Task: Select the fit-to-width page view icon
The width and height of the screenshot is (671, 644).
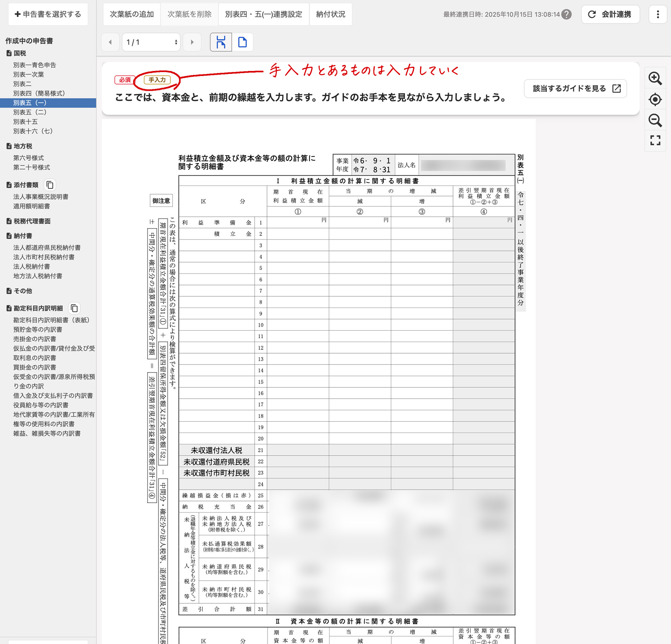Action: point(221,42)
